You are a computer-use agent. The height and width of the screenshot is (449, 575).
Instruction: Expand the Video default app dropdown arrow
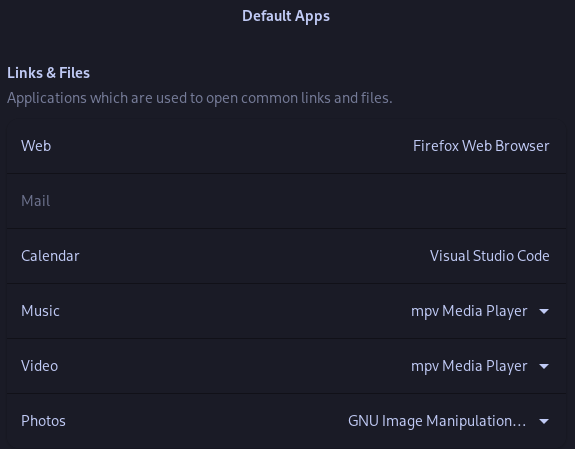coord(544,366)
